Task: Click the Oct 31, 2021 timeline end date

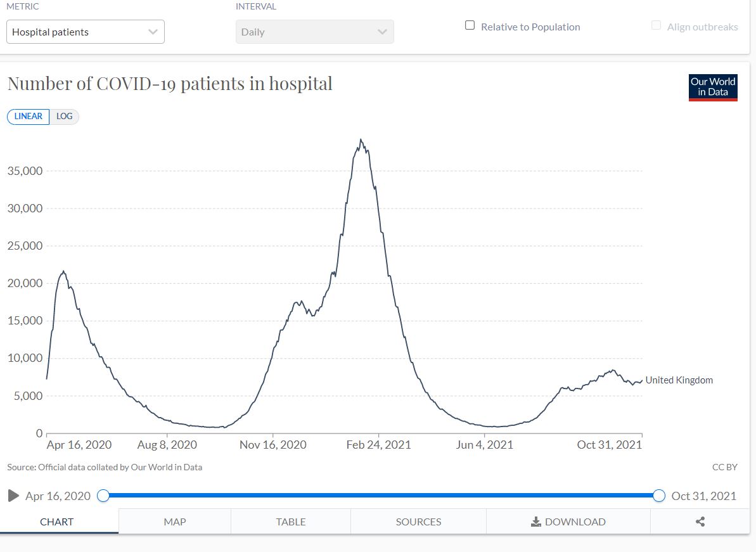Action: point(703,496)
